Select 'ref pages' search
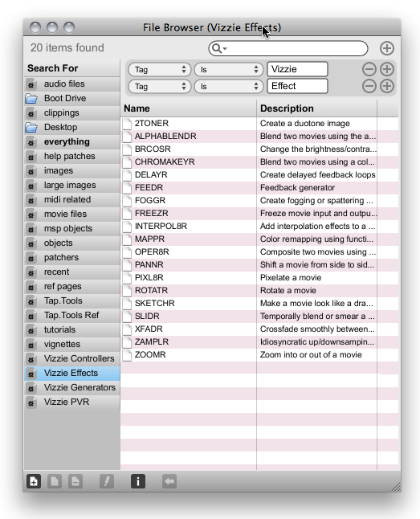420x519 pixels. tap(72, 286)
